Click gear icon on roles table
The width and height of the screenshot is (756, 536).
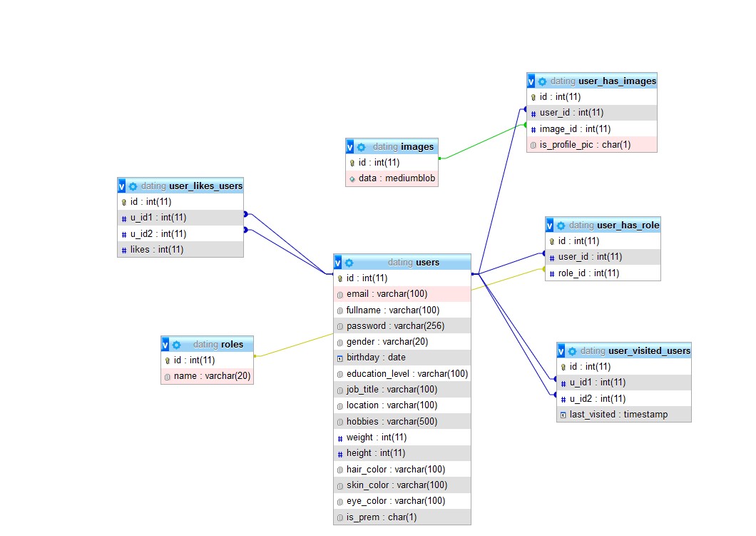pyautogui.click(x=176, y=345)
